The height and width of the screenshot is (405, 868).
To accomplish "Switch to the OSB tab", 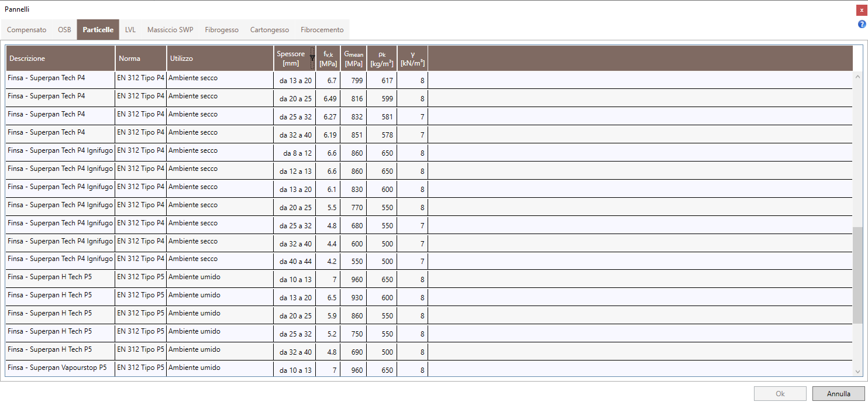I will coord(64,30).
